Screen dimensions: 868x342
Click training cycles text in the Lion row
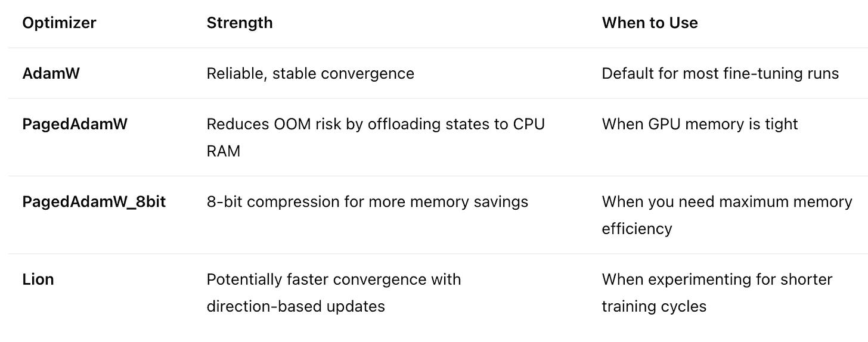click(654, 306)
